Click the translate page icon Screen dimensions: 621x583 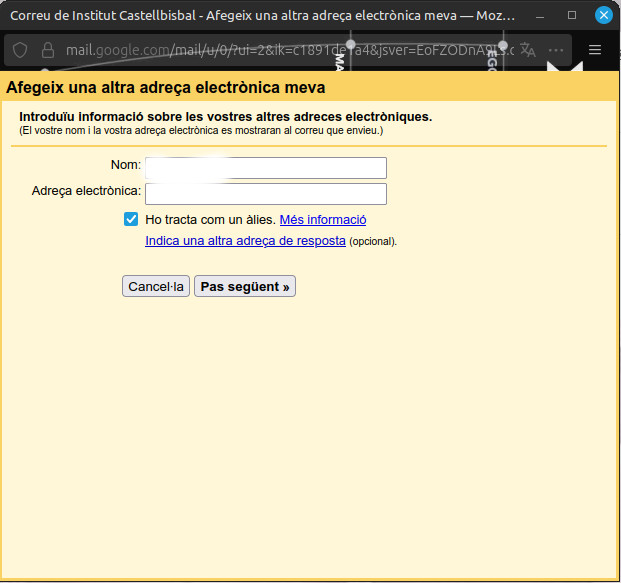pos(528,50)
